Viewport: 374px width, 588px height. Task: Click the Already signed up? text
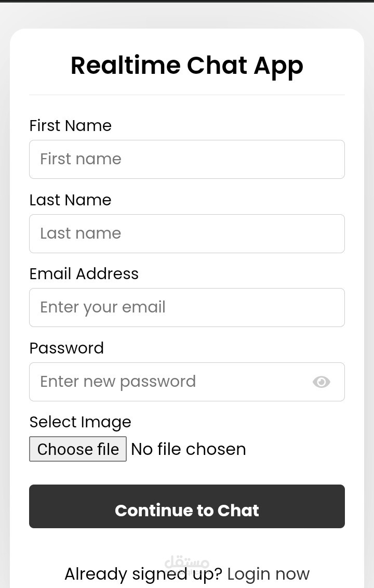point(143,574)
